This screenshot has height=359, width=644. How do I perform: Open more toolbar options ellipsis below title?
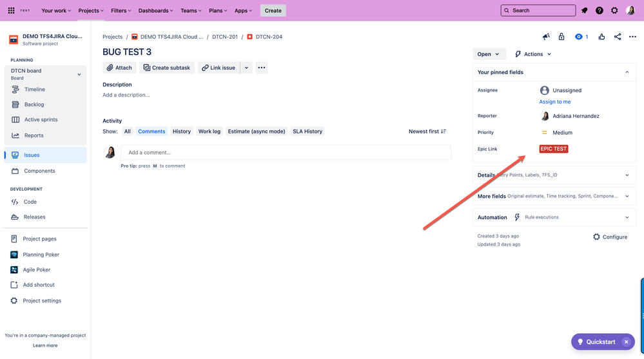262,68
